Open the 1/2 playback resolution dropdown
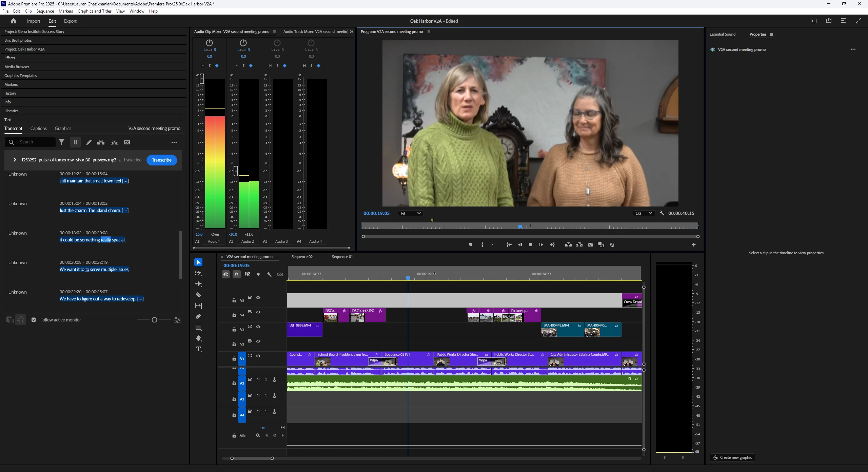Image resolution: width=868 pixels, height=472 pixels. (643, 213)
